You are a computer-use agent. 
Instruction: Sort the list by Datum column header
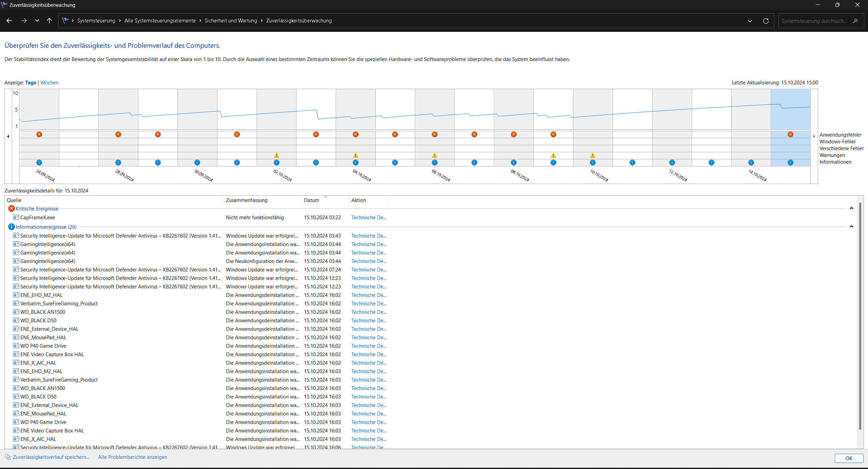click(x=311, y=200)
